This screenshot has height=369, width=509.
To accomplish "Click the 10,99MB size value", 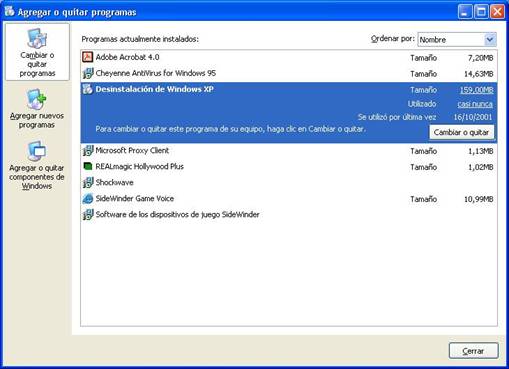I will [478, 199].
